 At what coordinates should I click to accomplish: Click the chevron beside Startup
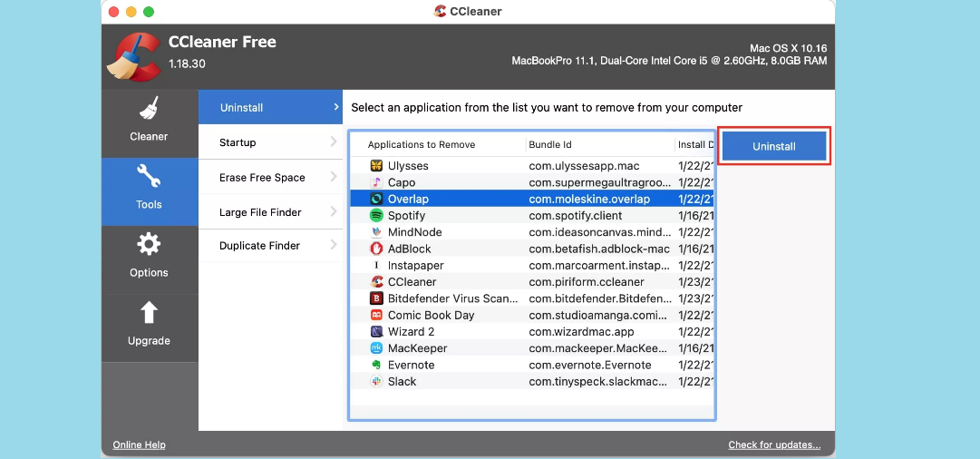pos(334,142)
